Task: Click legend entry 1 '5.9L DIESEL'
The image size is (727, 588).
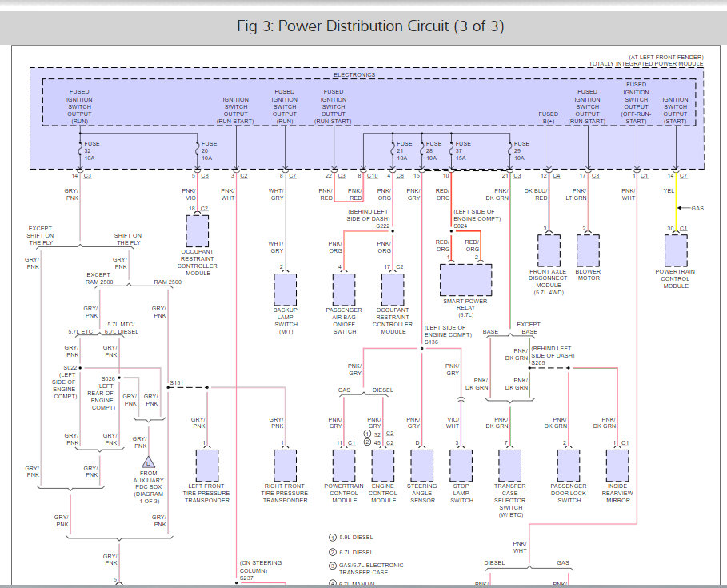Action: [351, 538]
